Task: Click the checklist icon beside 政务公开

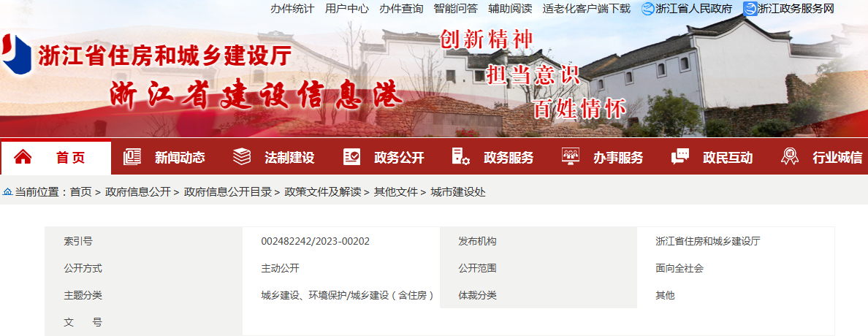Action: [351, 157]
